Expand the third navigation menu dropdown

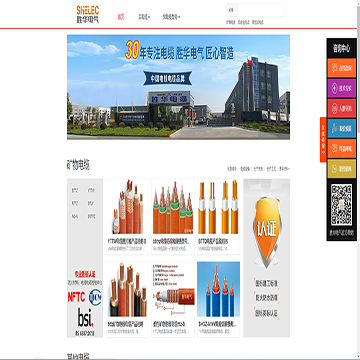coord(171,17)
